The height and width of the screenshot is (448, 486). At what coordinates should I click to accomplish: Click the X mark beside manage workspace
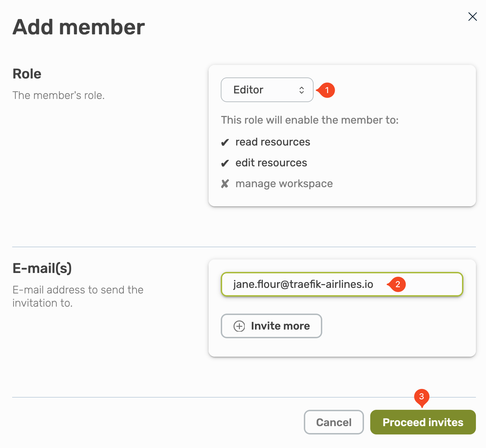[x=225, y=183]
